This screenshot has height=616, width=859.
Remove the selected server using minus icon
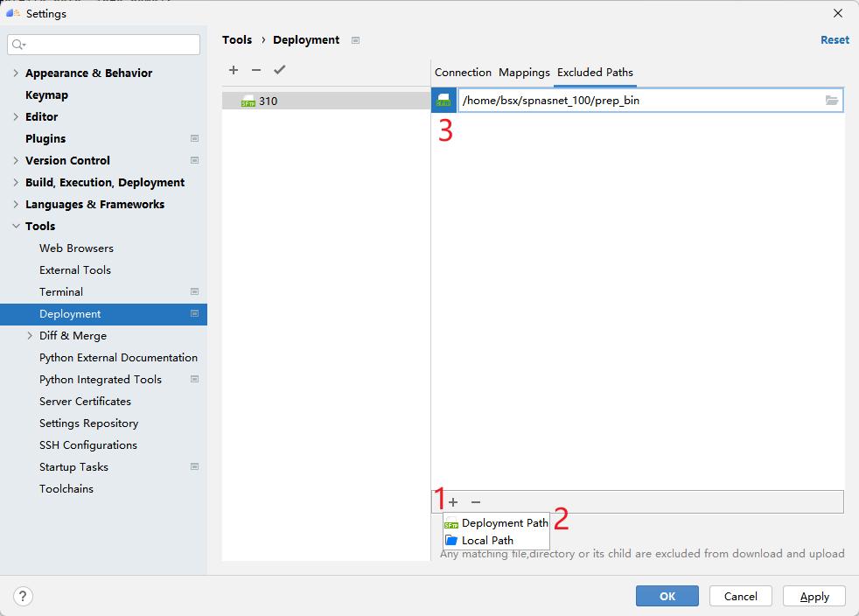(255, 70)
